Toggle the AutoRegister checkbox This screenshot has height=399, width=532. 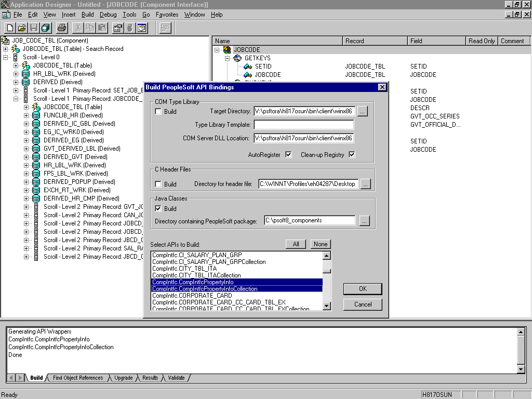click(x=288, y=155)
